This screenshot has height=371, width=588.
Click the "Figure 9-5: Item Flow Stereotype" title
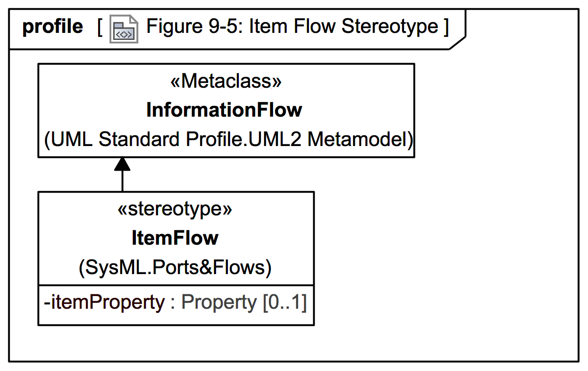click(292, 26)
